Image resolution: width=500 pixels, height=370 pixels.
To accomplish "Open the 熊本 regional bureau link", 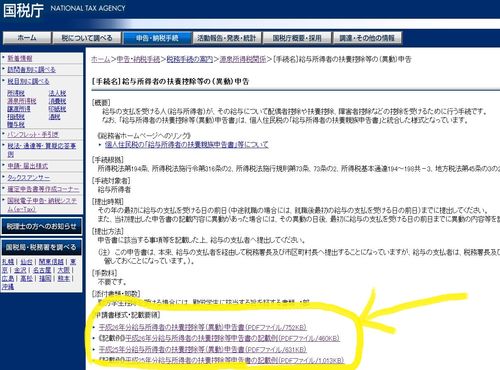I will [64, 278].
